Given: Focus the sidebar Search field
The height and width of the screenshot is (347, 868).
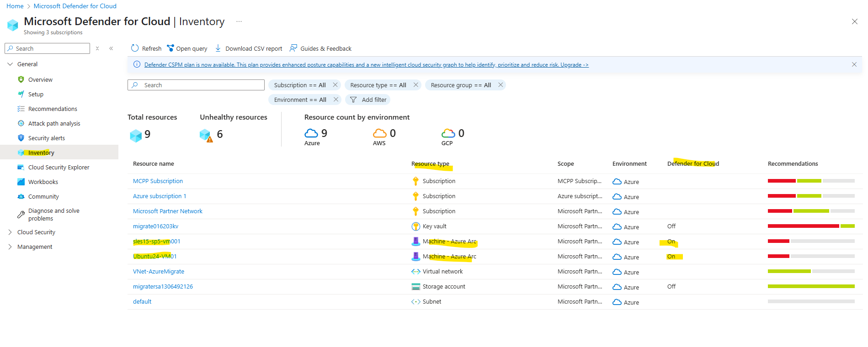Looking at the screenshot, I should pyautogui.click(x=48, y=48).
